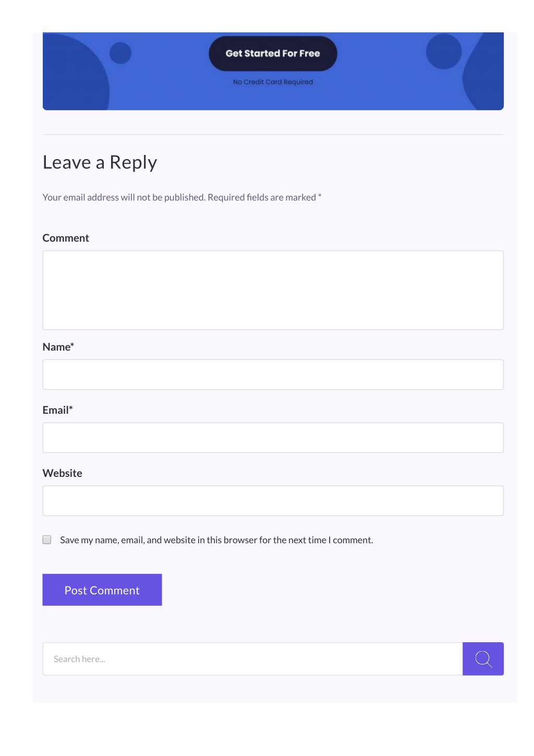Tick the save my details checkbox
Image resolution: width=534 pixels, height=756 pixels.
47,539
